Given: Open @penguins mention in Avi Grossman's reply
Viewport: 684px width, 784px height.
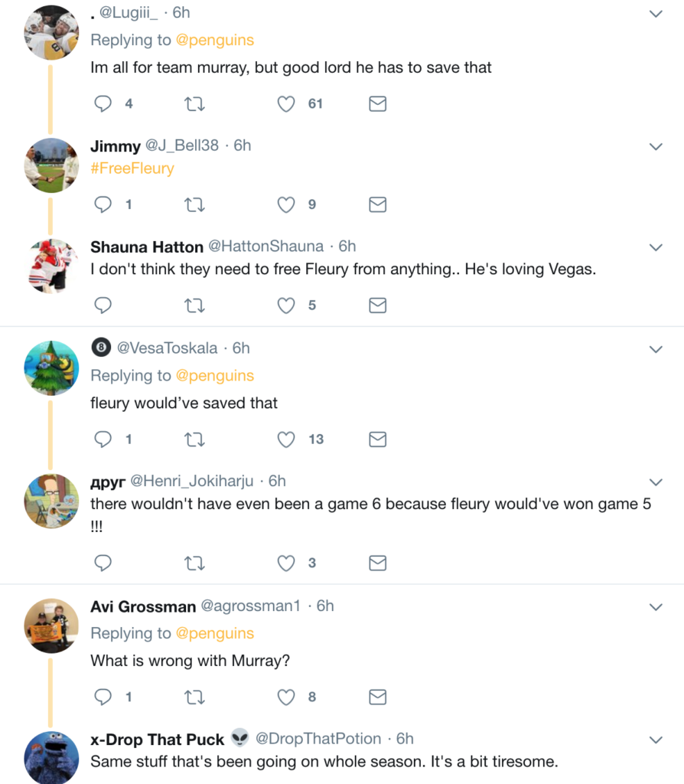Looking at the screenshot, I should tap(214, 633).
